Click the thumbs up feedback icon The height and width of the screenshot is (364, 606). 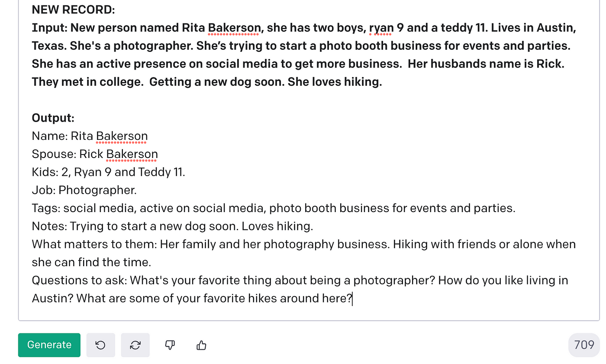point(201,345)
